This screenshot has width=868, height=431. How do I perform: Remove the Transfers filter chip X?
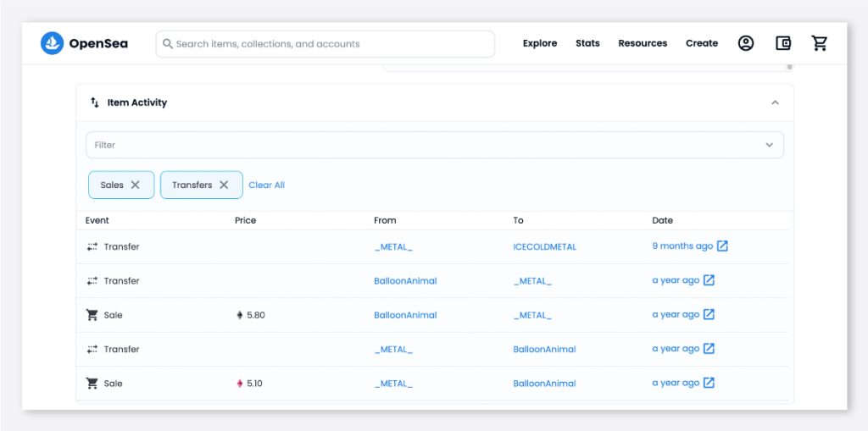(224, 185)
